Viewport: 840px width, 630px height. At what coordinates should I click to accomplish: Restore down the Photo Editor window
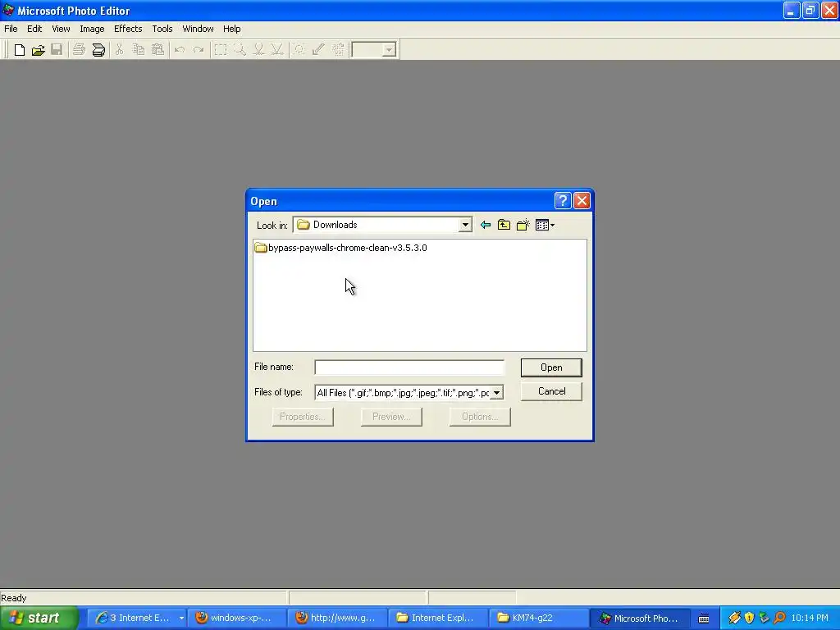pyautogui.click(x=810, y=10)
